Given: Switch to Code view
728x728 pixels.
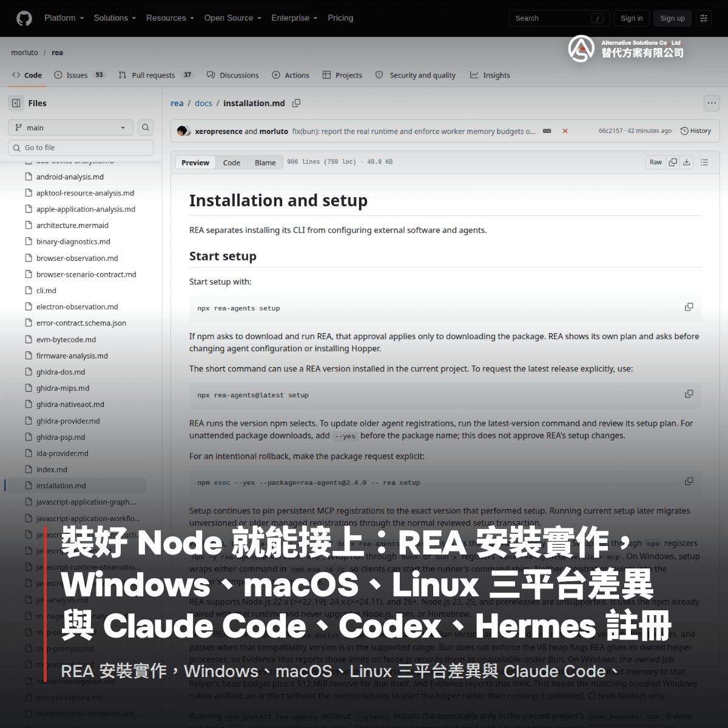Looking at the screenshot, I should (x=231, y=163).
